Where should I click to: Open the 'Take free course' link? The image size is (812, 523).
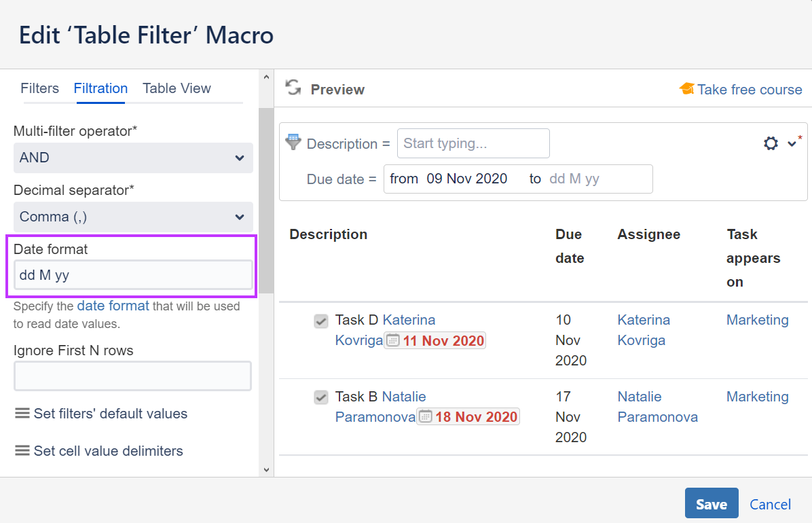pyautogui.click(x=749, y=89)
